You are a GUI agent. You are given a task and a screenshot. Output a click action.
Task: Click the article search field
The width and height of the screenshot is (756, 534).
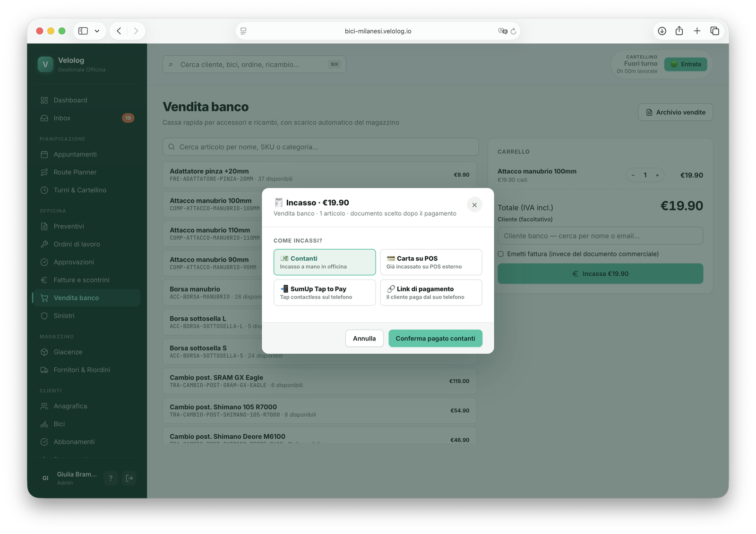[x=320, y=147]
